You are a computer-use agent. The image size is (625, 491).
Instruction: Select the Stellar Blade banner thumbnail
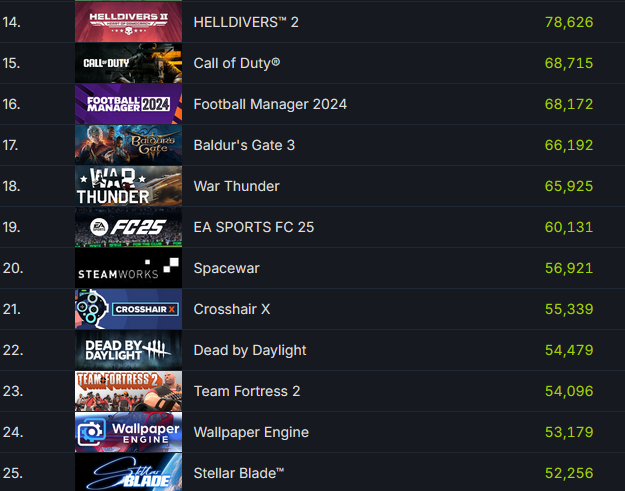coord(128,472)
